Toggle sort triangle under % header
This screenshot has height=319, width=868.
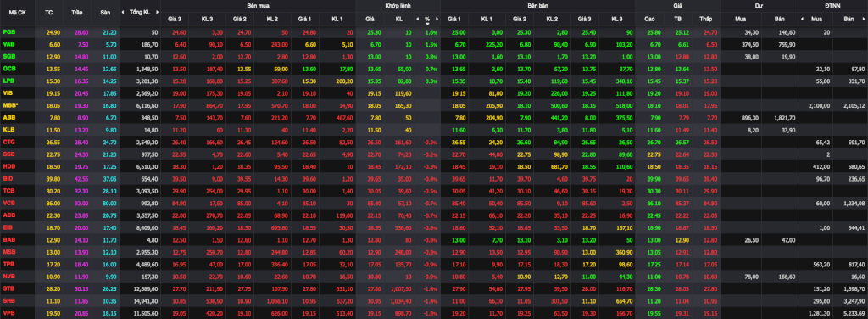(427, 23)
